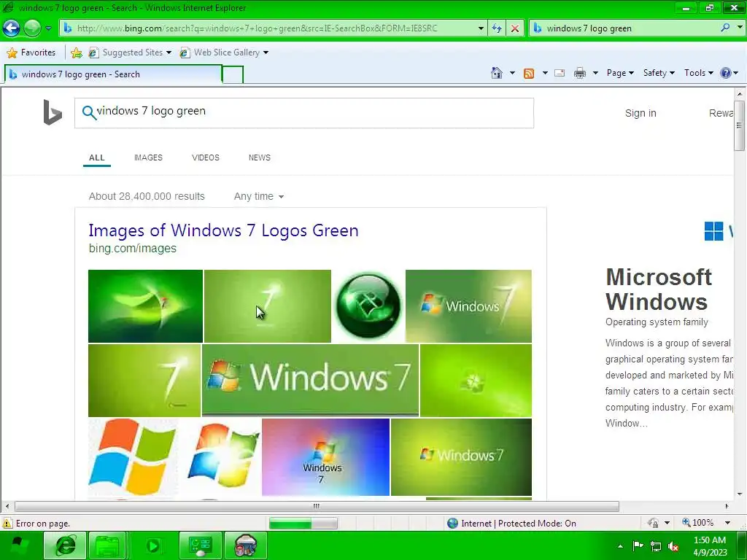Click the blue Windows logo in side panel
Image resolution: width=747 pixels, height=560 pixels.
[x=713, y=231]
